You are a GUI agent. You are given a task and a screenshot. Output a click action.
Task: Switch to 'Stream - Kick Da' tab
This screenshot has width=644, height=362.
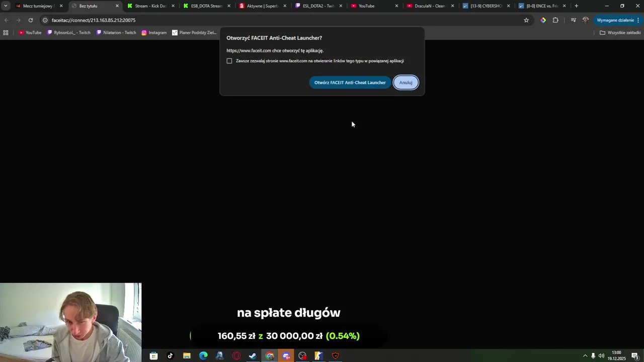pyautogui.click(x=150, y=6)
